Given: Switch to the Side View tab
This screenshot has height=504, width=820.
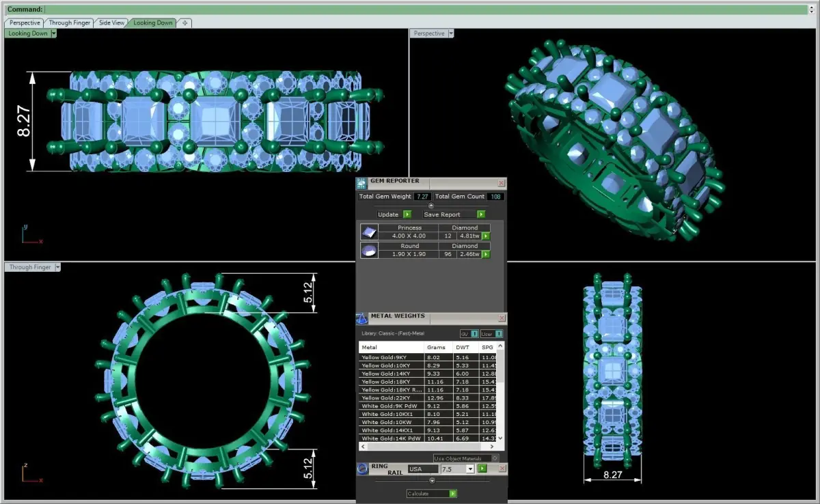Looking at the screenshot, I should [112, 23].
